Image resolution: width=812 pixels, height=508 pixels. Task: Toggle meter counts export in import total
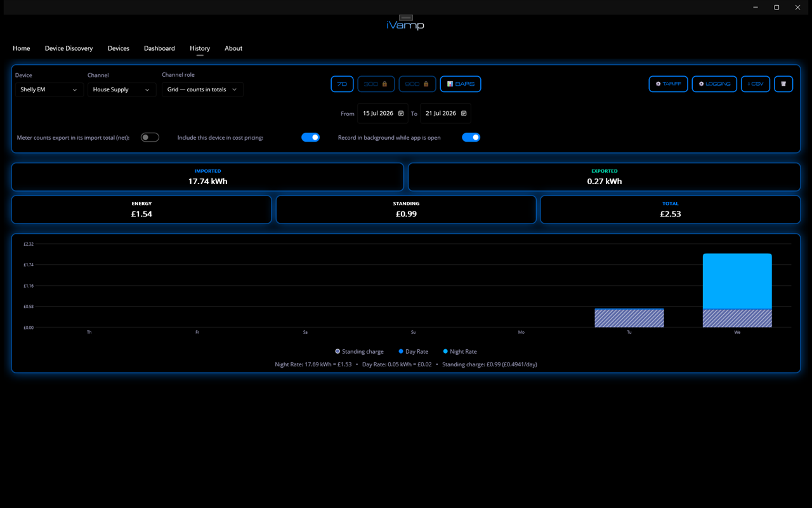point(150,137)
